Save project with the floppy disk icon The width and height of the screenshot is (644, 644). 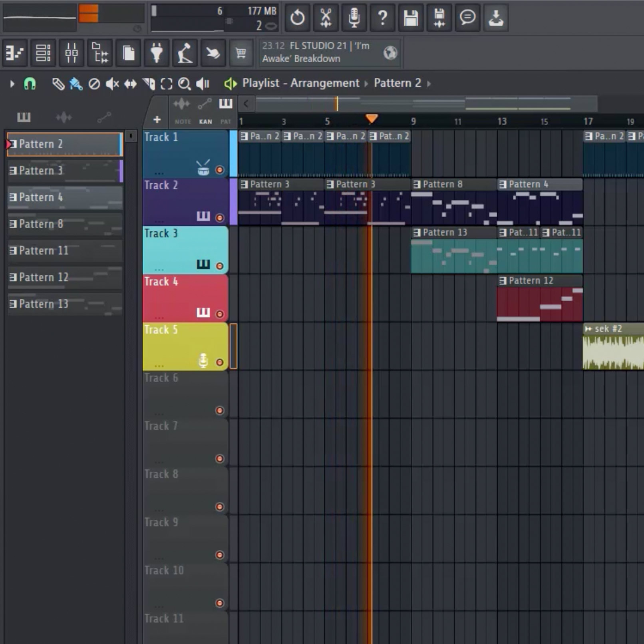pos(411,18)
